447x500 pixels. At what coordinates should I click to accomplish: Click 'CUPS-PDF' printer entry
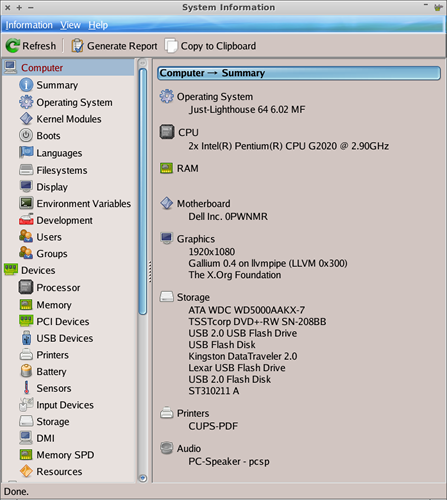coord(213,426)
